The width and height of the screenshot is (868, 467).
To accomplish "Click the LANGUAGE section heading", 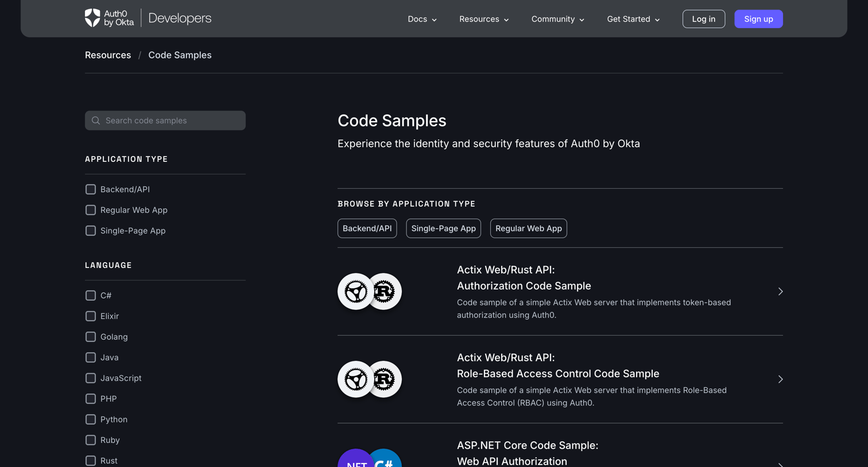I will pyautogui.click(x=108, y=266).
